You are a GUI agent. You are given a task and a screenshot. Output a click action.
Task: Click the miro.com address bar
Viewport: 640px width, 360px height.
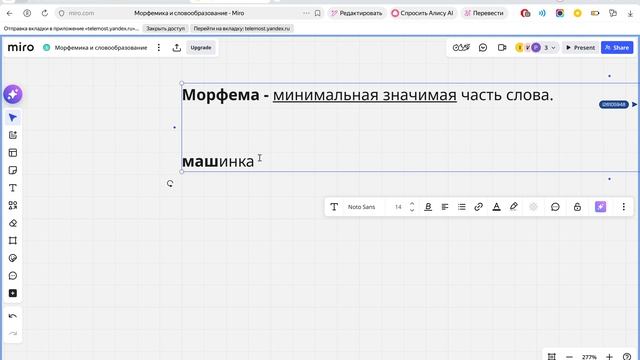[x=81, y=13]
